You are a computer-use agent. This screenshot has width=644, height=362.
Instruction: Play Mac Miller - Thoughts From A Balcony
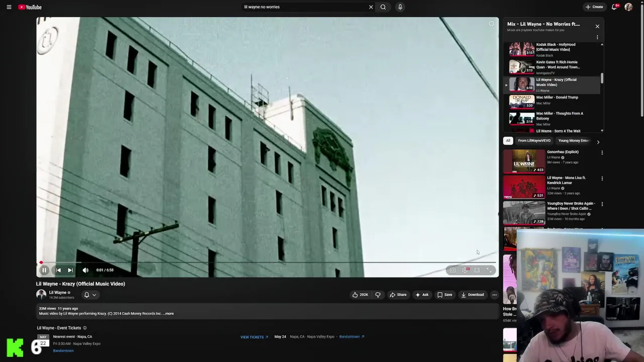click(x=552, y=118)
